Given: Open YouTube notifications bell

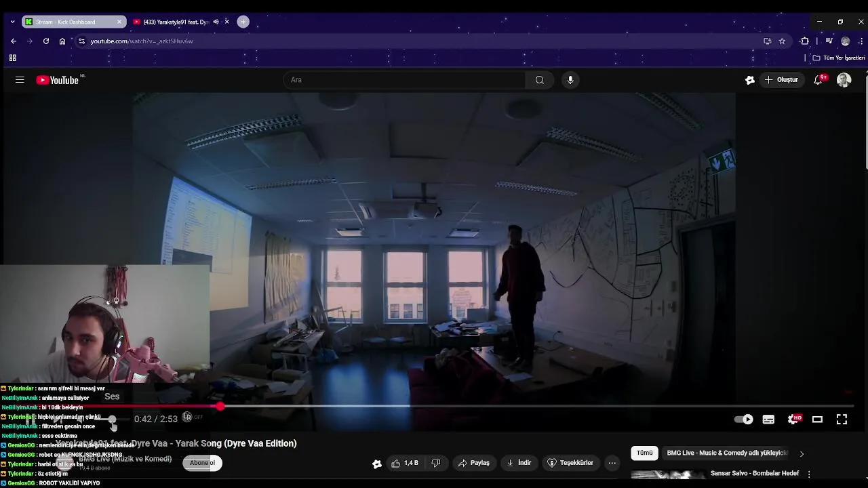Looking at the screenshot, I should click(x=818, y=80).
